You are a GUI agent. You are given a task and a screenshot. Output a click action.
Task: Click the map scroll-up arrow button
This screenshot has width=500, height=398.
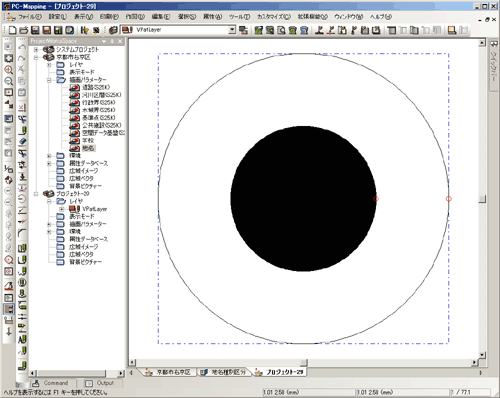(482, 43)
